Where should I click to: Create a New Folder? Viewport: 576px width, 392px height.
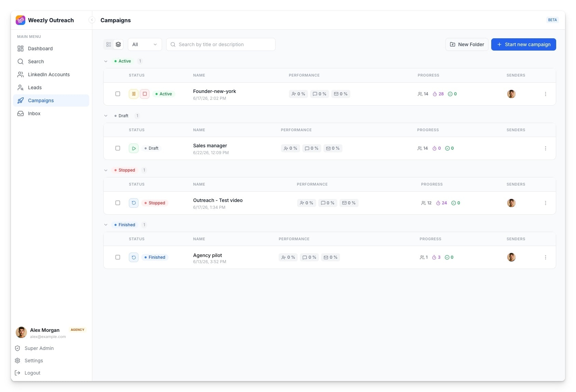pos(467,44)
